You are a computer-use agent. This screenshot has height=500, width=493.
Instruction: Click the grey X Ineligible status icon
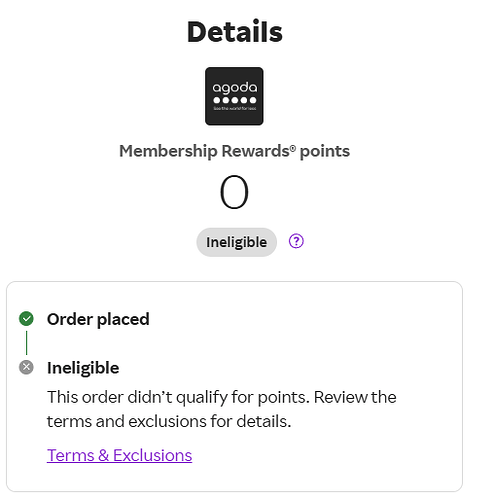[26, 367]
